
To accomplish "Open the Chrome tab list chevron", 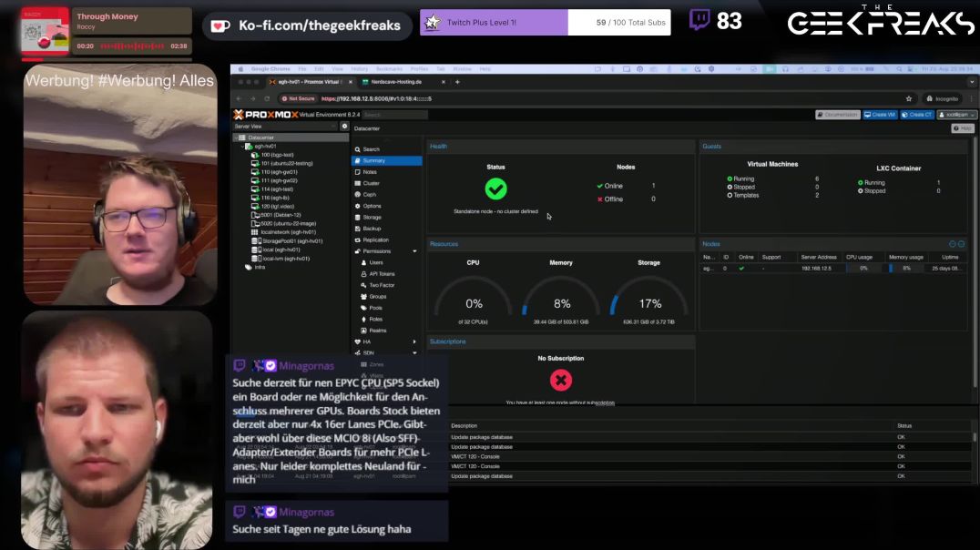I will coord(971,82).
